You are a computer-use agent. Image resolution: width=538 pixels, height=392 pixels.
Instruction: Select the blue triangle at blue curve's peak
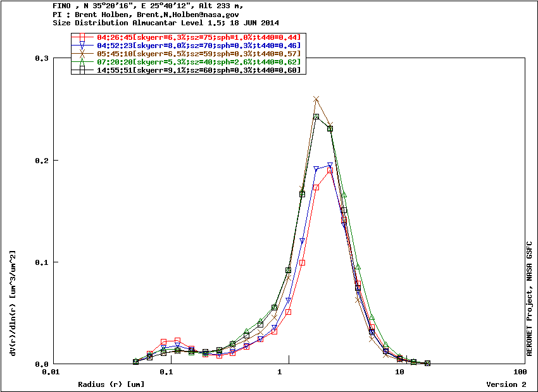330,166
